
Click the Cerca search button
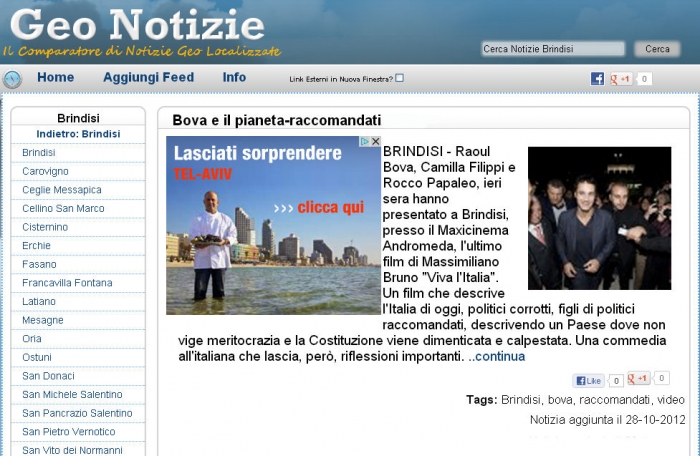point(657,49)
